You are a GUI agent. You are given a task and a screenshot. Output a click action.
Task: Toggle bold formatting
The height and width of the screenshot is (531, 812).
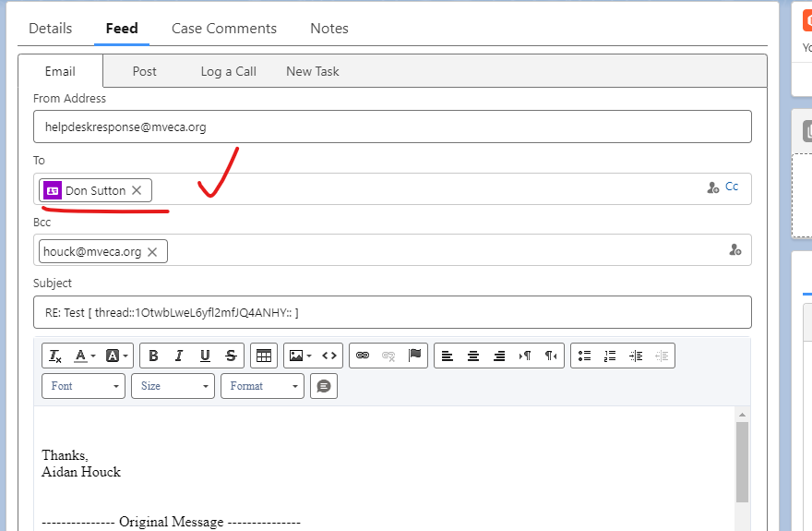click(x=153, y=356)
